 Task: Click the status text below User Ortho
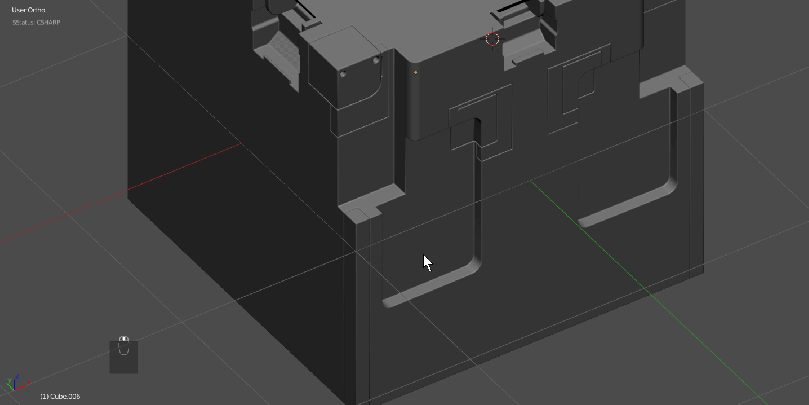click(x=34, y=21)
